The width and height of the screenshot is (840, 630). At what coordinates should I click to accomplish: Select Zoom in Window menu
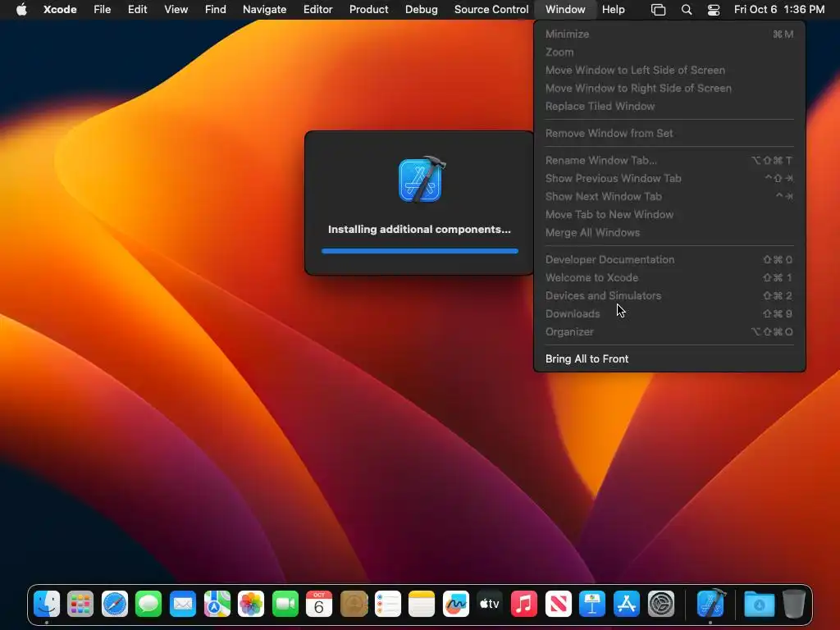click(669, 52)
